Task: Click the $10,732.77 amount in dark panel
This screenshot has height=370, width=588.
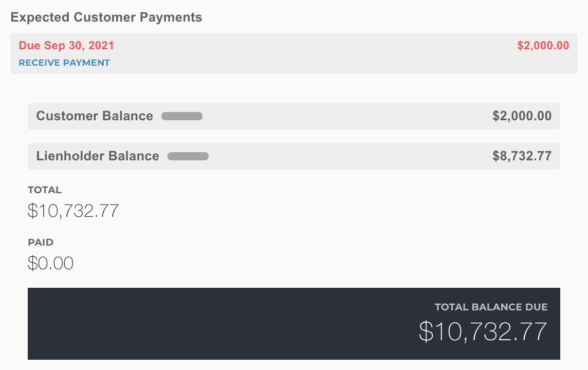Action: (x=483, y=331)
